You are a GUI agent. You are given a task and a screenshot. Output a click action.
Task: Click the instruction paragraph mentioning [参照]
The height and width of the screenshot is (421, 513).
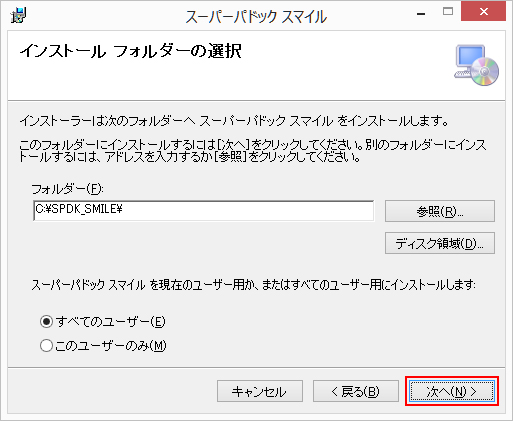(x=253, y=151)
